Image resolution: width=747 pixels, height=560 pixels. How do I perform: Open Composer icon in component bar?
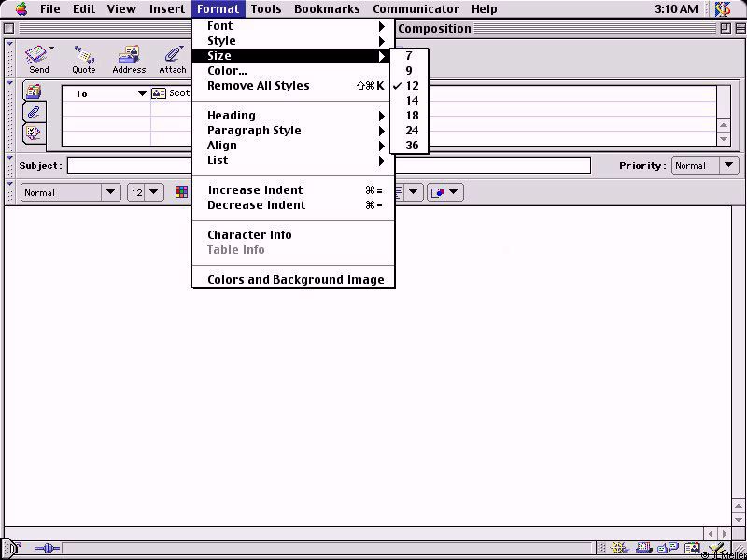[x=717, y=549]
